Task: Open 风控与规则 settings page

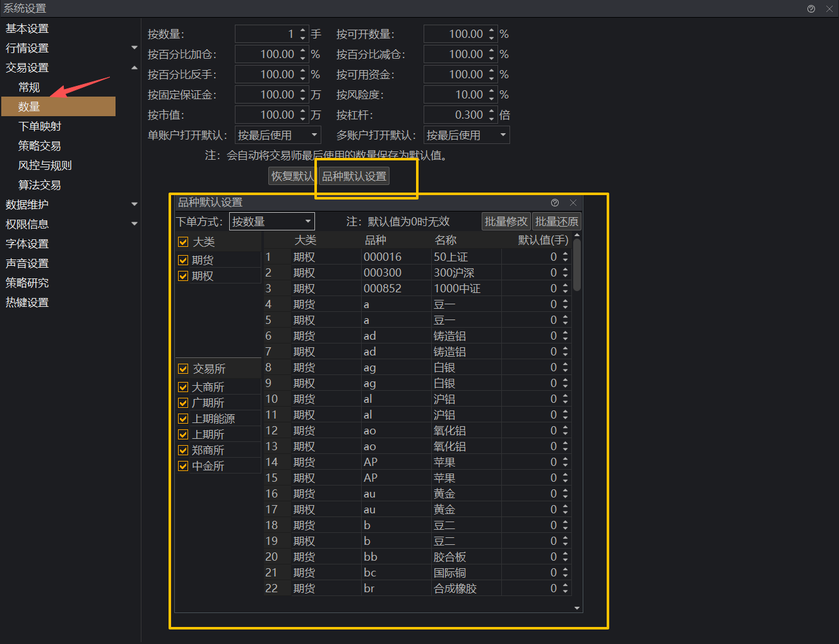Action: click(x=45, y=165)
